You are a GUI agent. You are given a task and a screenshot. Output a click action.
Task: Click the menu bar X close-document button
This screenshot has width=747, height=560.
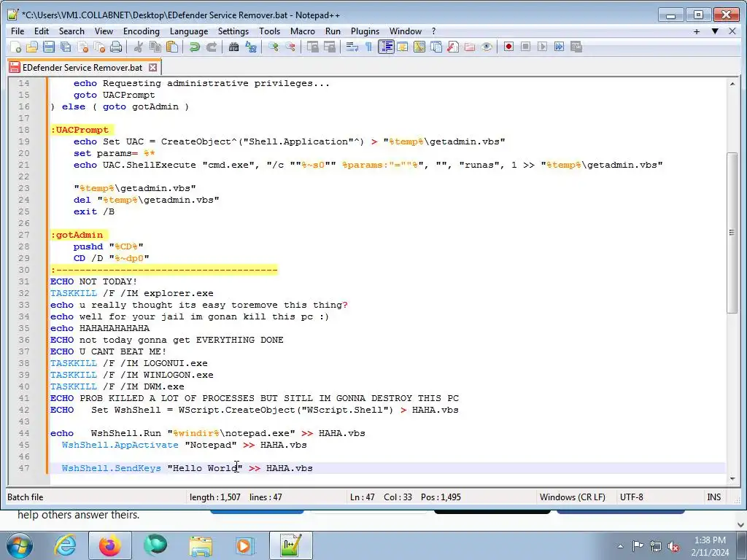(732, 31)
